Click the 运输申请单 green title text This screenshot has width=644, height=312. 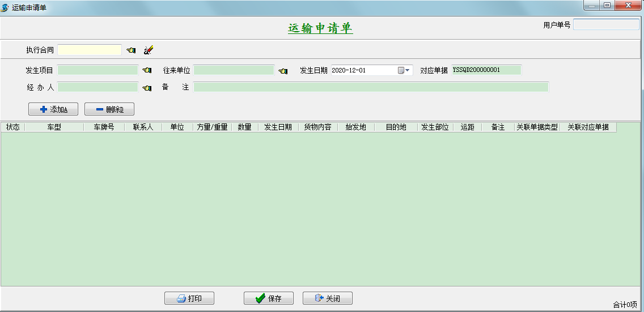(x=320, y=28)
